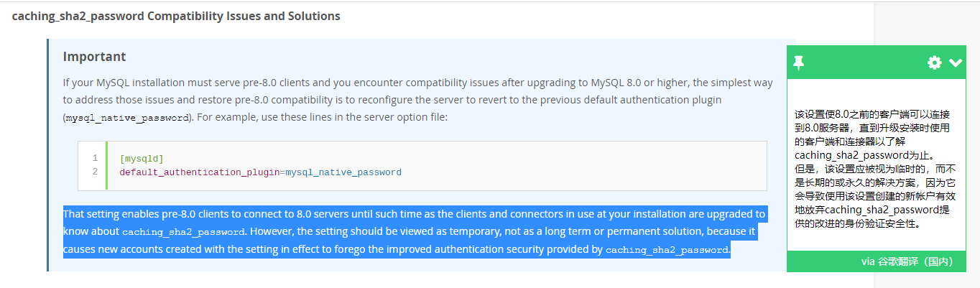Open translation settings gear icon
The width and height of the screenshot is (980, 288).
coord(934,63)
